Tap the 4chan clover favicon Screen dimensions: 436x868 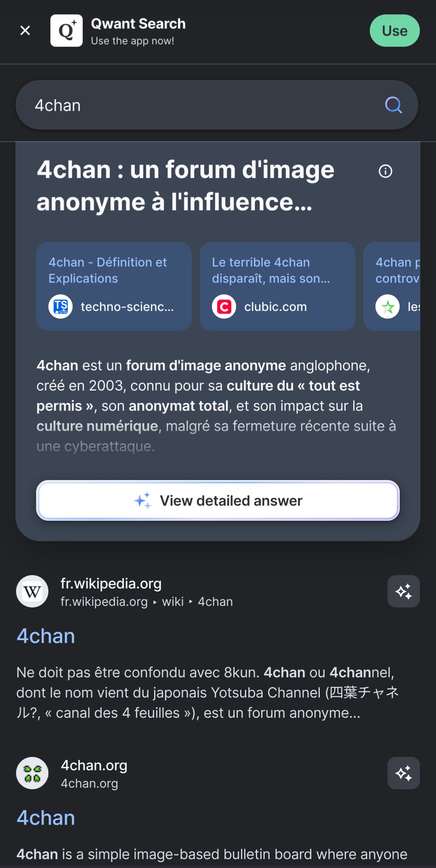point(32,773)
